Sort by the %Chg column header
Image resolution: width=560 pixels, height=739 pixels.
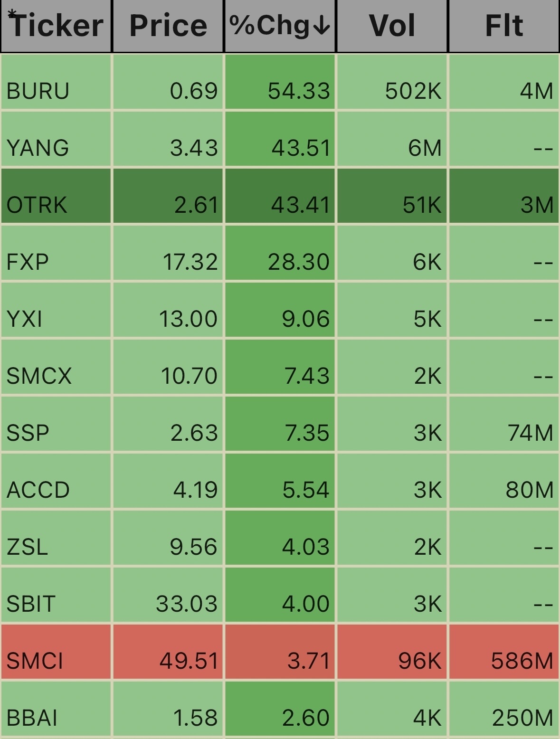[x=280, y=26]
